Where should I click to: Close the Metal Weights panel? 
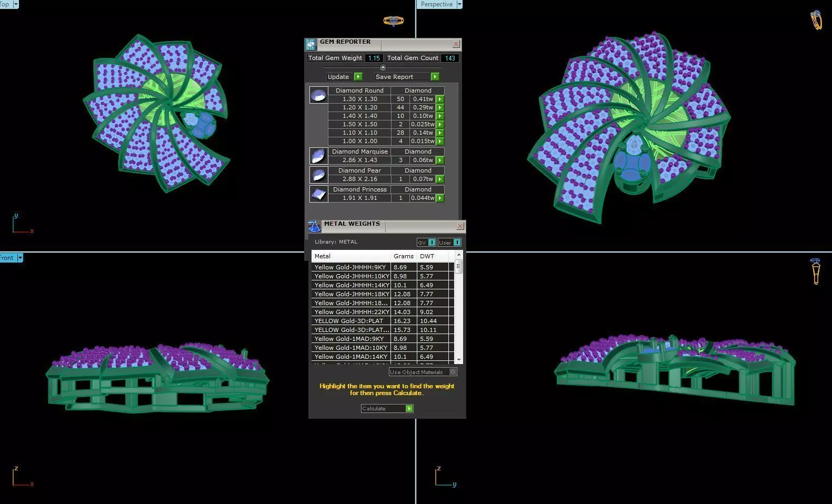(460, 226)
